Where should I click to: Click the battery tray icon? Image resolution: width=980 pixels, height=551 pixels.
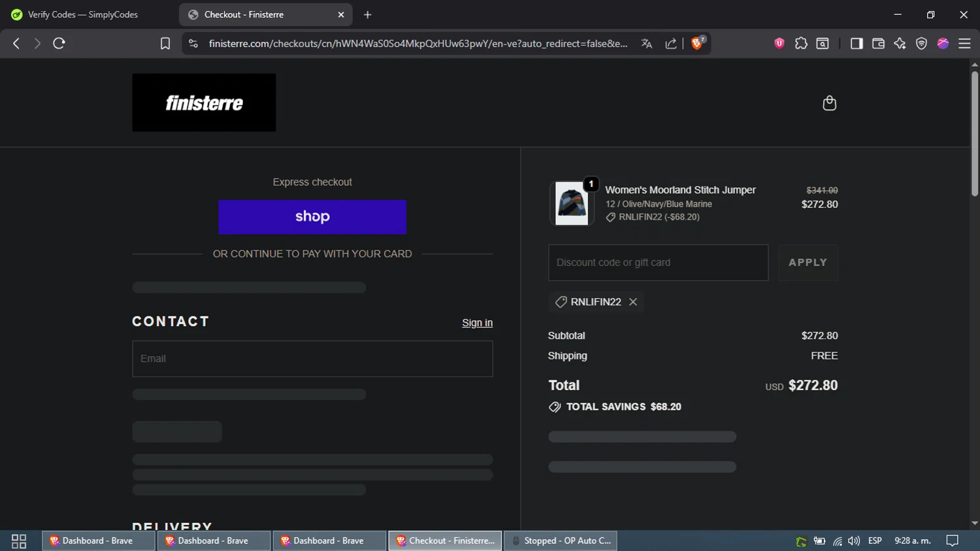coord(819,541)
